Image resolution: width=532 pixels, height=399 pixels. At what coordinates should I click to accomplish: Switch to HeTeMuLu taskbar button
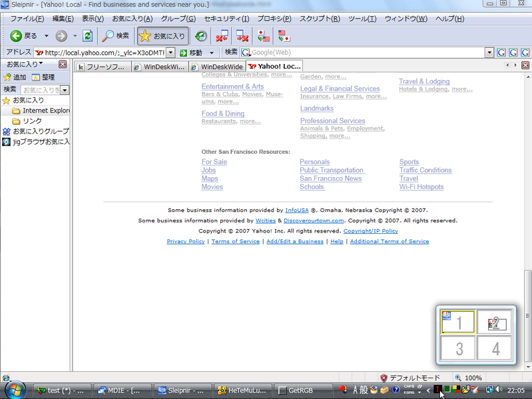click(x=244, y=390)
